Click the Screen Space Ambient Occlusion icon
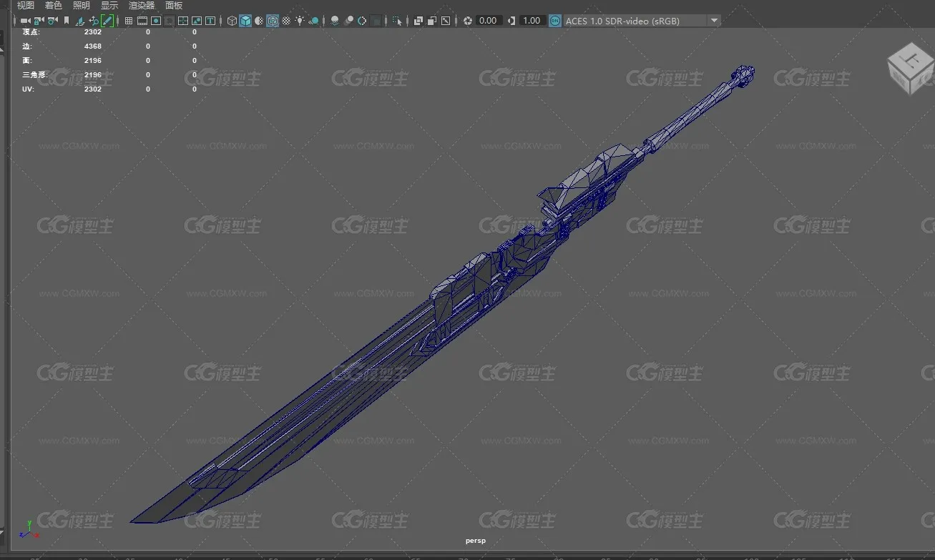 pos(335,21)
